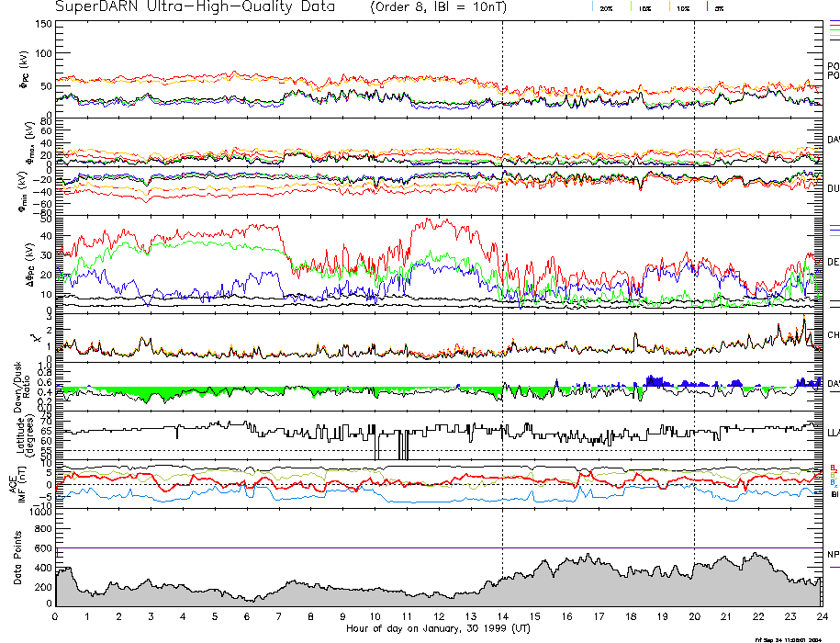Click the hour 20 tick label on x-axis
The image size is (840, 643).
[x=694, y=617]
